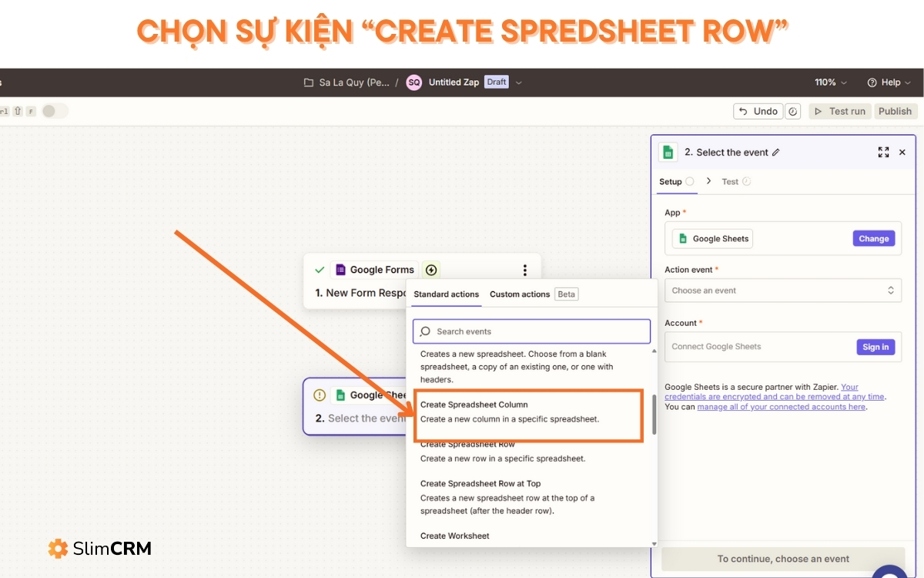Click the Publish button

(x=896, y=111)
